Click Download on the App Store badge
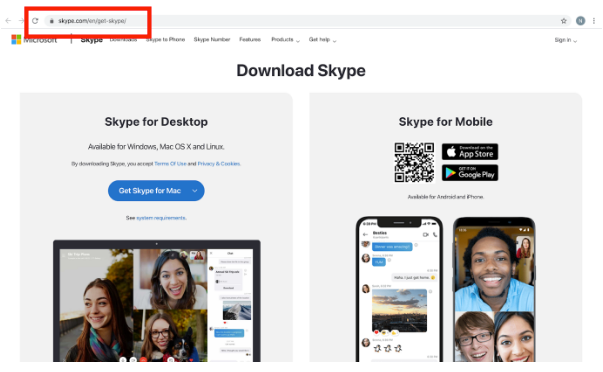The width and height of the screenshot is (603, 372). tap(470, 152)
